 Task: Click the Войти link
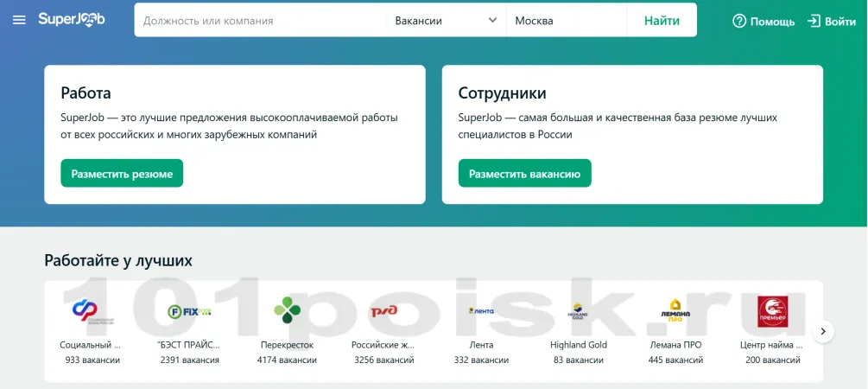pos(840,22)
